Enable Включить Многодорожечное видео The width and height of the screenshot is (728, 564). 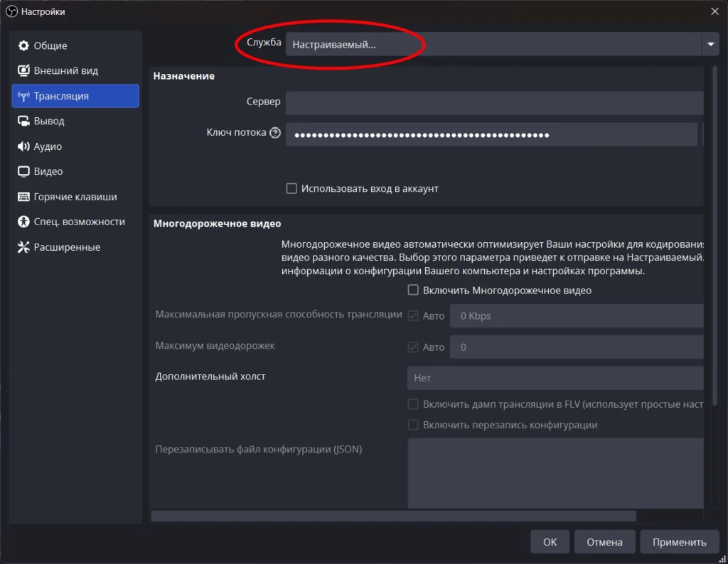[x=412, y=290]
